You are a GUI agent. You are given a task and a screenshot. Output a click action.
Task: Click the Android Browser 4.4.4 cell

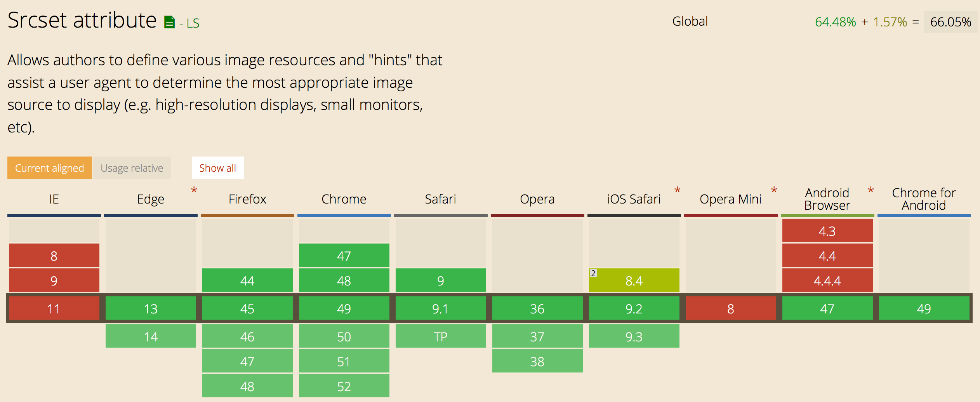(827, 280)
